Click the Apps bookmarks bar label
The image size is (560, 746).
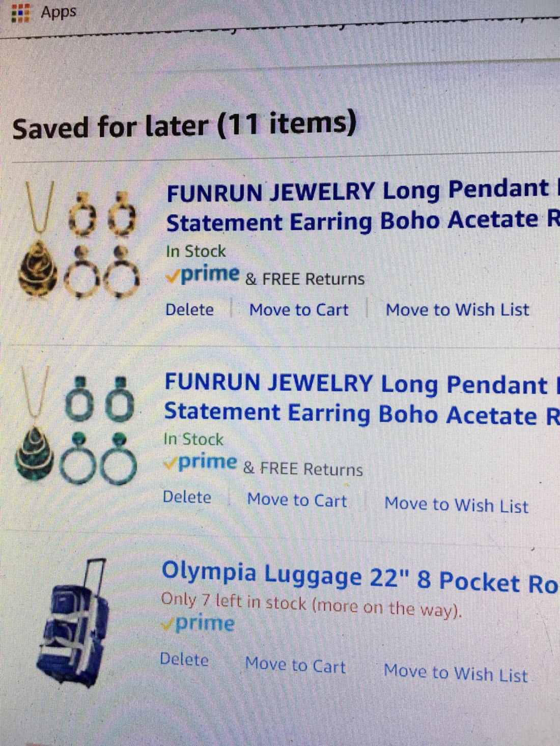59,12
